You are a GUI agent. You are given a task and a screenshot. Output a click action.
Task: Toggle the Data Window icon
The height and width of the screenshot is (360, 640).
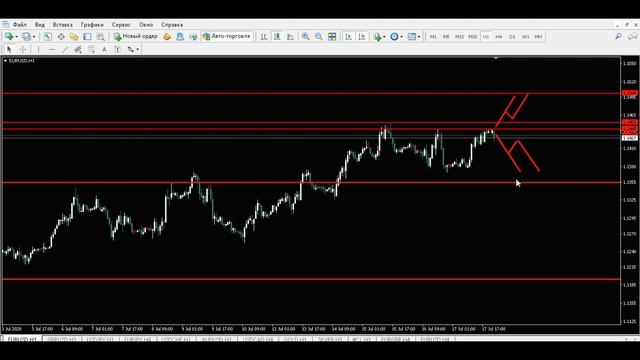(x=61, y=37)
